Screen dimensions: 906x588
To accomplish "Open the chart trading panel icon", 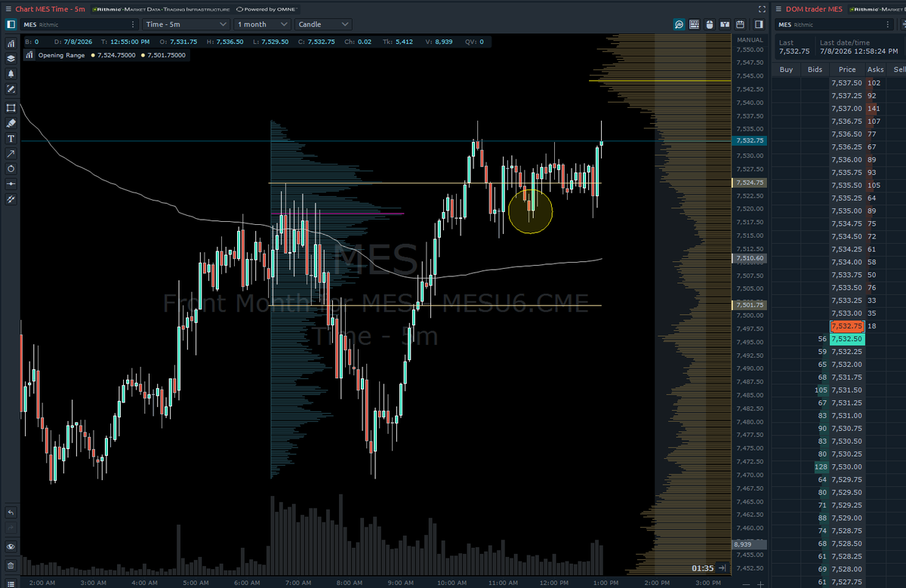I will [725, 24].
